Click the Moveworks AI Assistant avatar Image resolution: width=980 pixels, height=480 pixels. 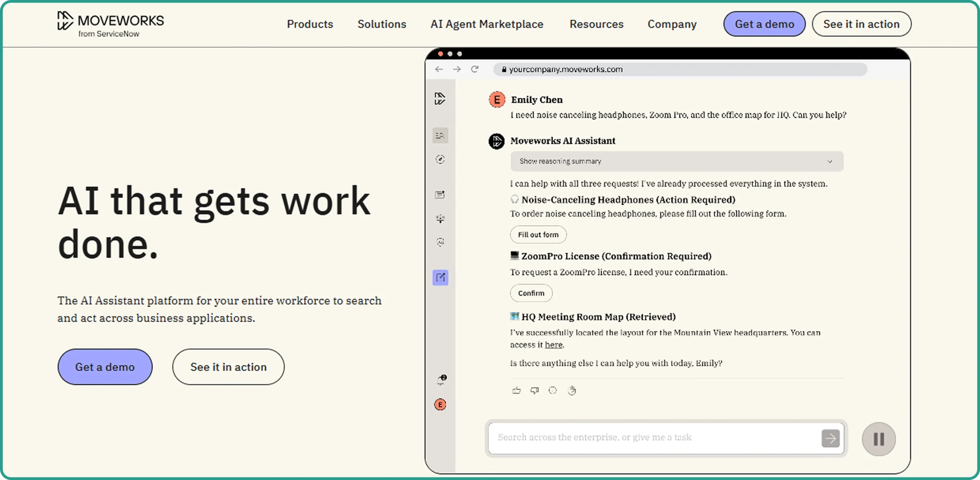tap(497, 141)
